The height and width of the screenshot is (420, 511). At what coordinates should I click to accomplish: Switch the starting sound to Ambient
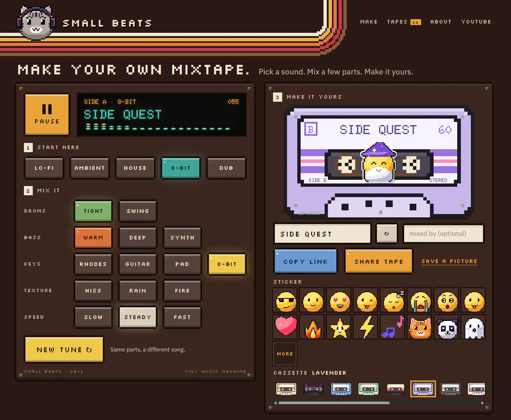pyautogui.click(x=90, y=168)
